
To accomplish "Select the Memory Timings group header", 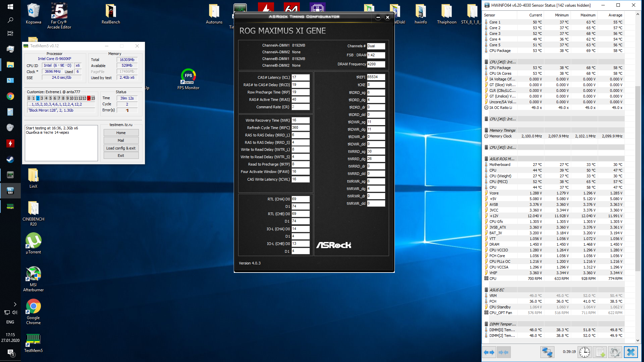I will coord(502,130).
